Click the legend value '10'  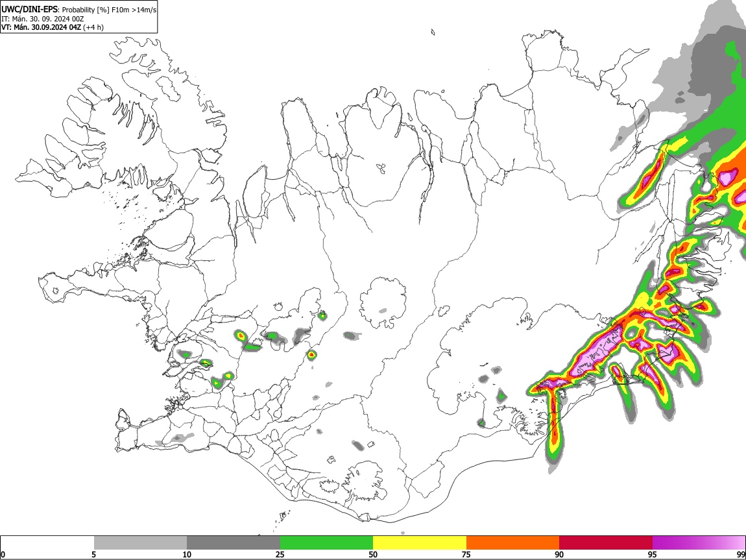(187, 554)
